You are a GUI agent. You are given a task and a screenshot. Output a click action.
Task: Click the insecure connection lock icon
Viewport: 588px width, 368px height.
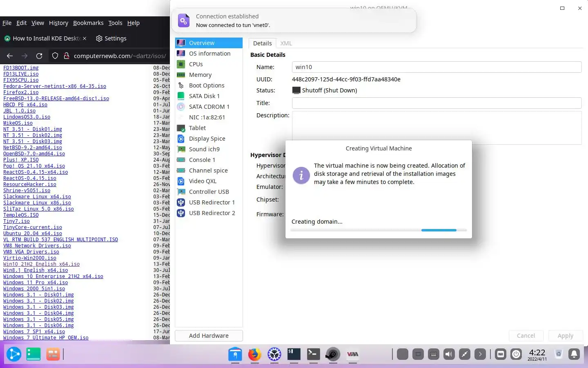[66, 56]
